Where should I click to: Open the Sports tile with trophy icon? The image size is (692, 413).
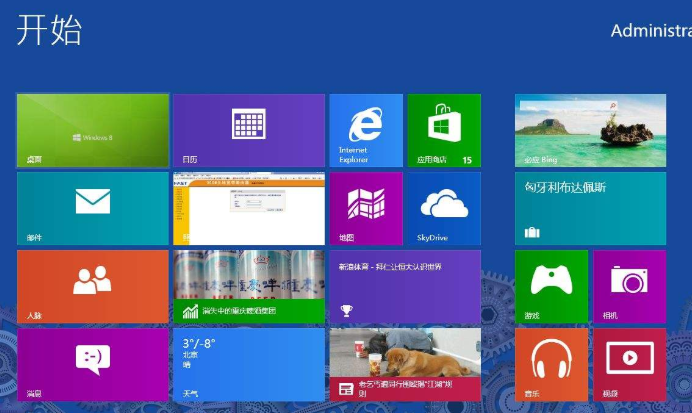coord(404,286)
